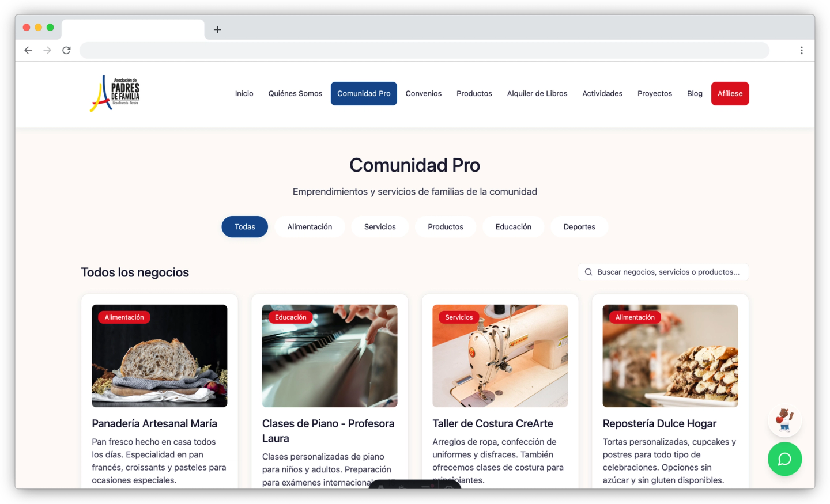Open Actividades page
The image size is (830, 504).
602,93
